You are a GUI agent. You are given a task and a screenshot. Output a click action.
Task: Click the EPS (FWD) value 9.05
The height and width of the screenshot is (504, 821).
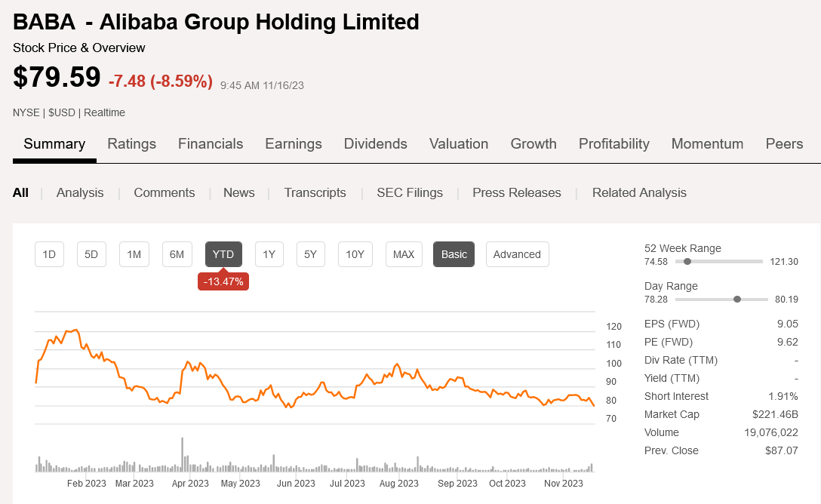pyautogui.click(x=788, y=324)
